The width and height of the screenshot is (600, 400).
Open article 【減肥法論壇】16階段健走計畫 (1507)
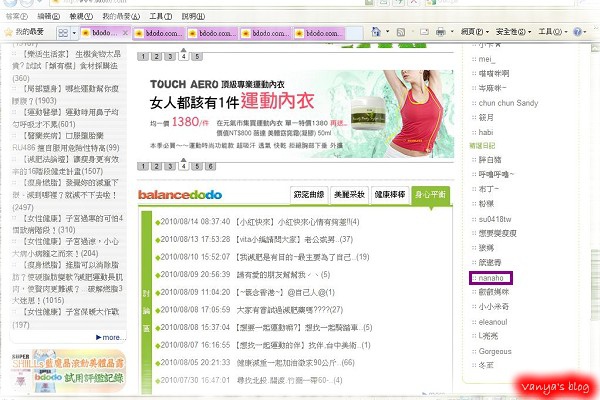pyautogui.click(x=65, y=165)
